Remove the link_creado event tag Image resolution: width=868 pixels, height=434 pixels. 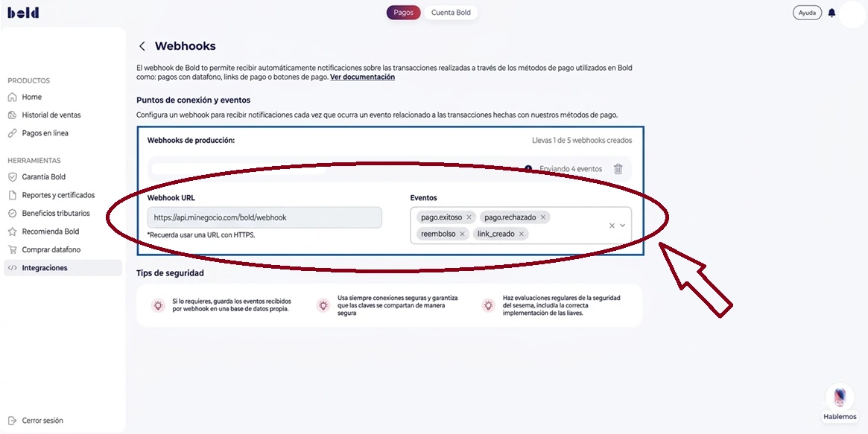[522, 233]
